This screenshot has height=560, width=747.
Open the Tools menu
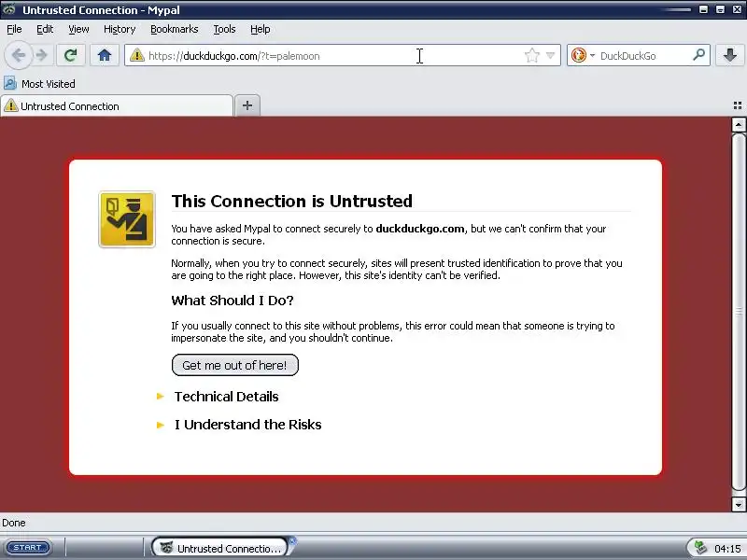(224, 29)
